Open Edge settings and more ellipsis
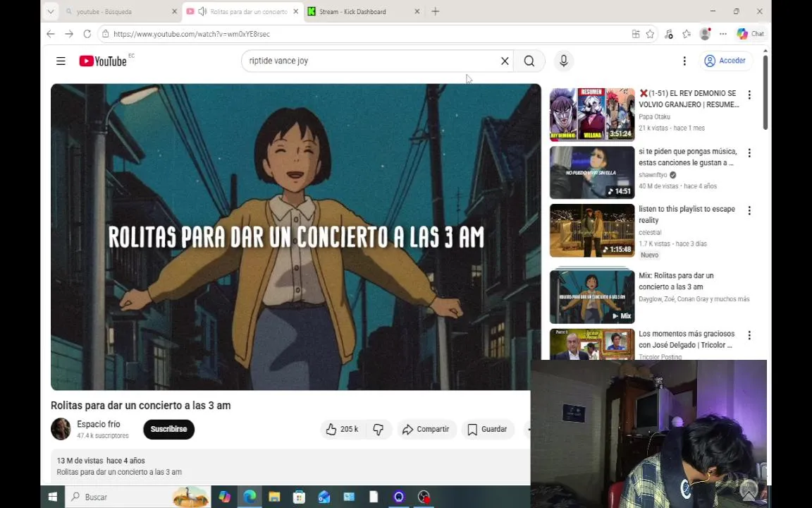812x508 pixels. 723,34
